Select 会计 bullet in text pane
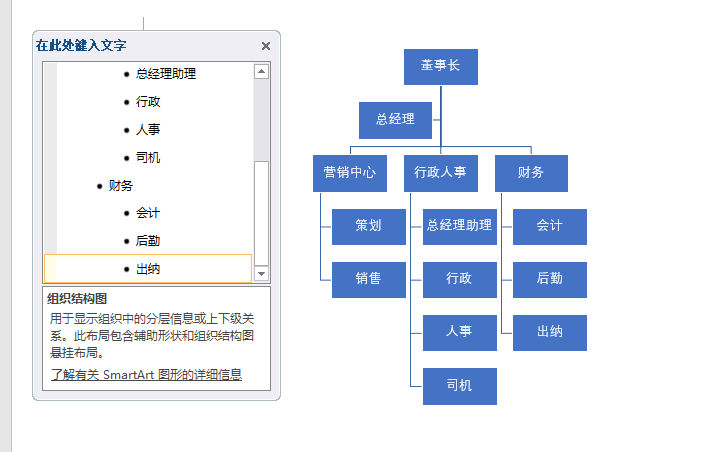712x452 pixels. [148, 213]
